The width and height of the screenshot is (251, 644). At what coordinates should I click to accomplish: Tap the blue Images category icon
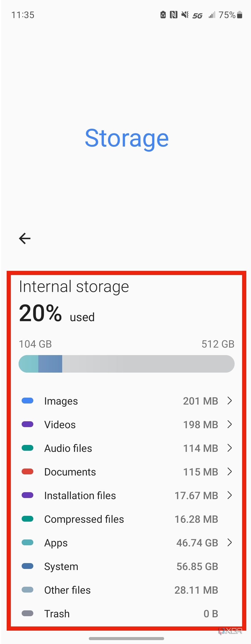tap(27, 401)
